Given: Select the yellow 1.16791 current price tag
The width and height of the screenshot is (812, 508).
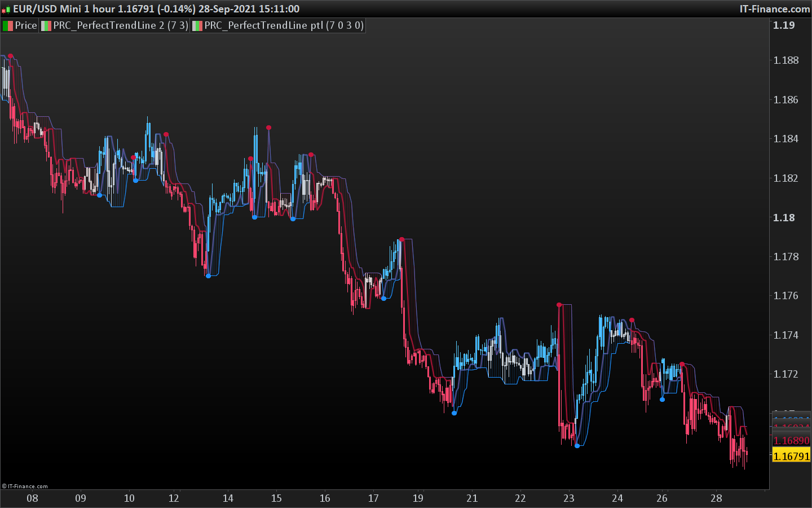Looking at the screenshot, I should point(791,456).
